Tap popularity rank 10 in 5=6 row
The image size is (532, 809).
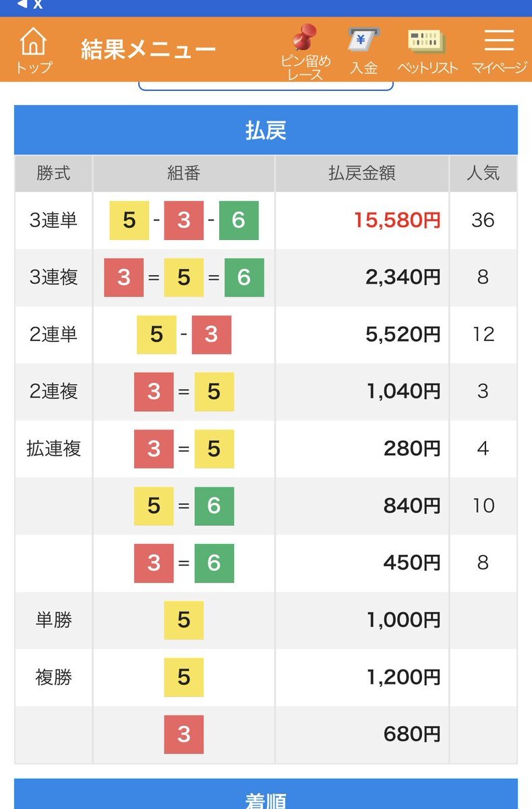pos(483,506)
